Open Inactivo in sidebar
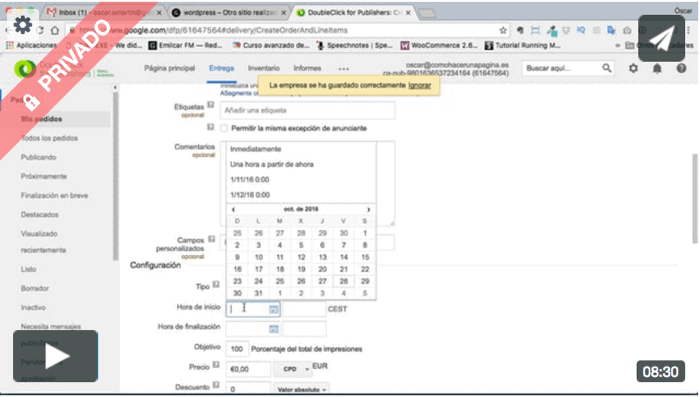Image resolution: width=700 pixels, height=397 pixels. [x=33, y=308]
